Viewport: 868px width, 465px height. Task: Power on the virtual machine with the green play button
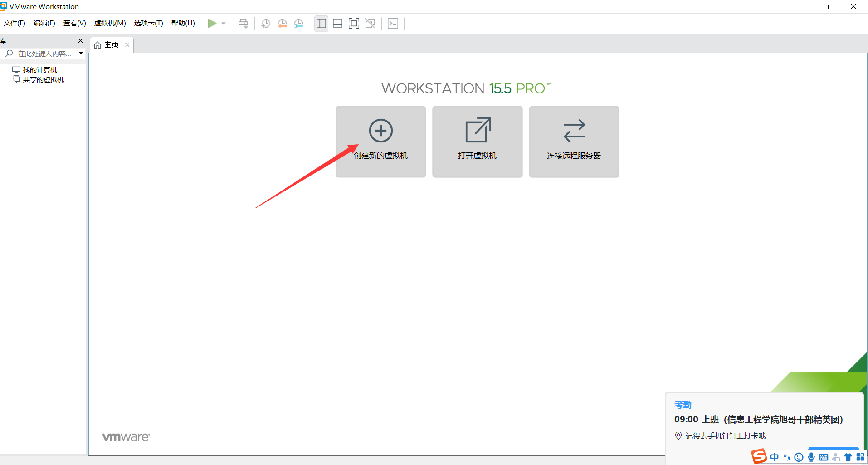(x=212, y=24)
